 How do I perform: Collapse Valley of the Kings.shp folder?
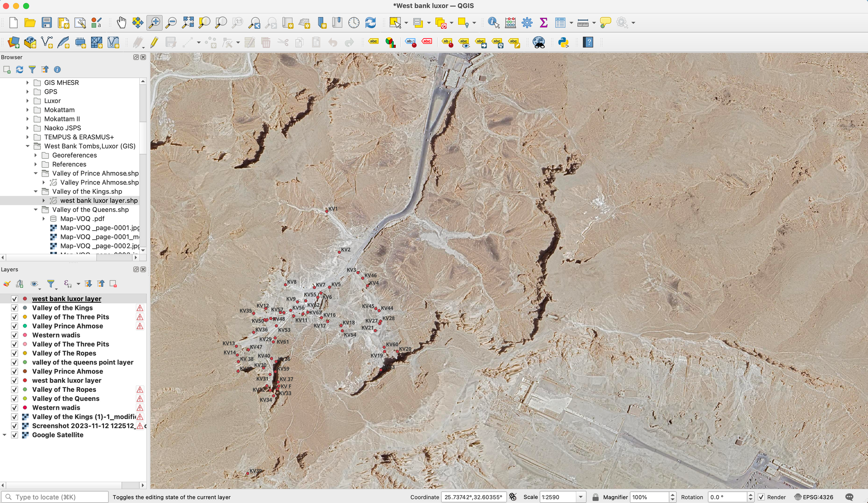coord(36,191)
